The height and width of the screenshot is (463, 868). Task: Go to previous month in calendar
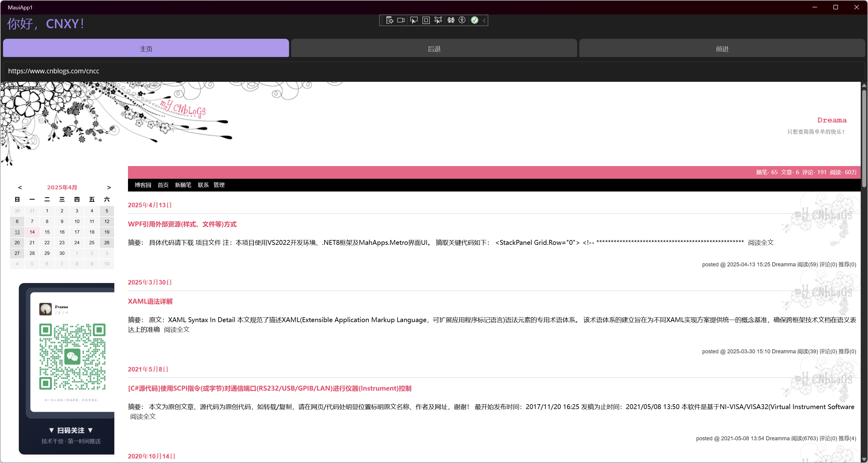point(20,187)
